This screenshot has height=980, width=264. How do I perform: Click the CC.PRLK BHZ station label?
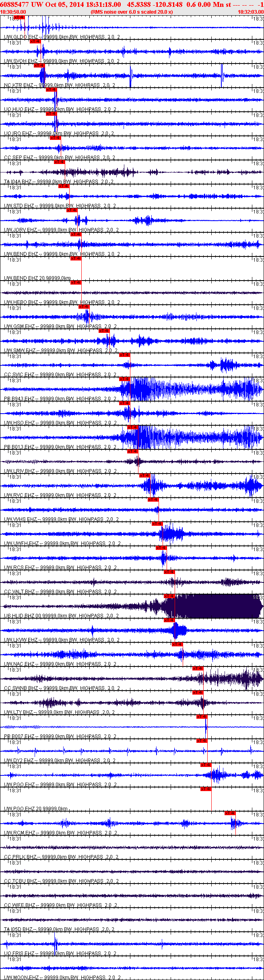tap(20, 857)
